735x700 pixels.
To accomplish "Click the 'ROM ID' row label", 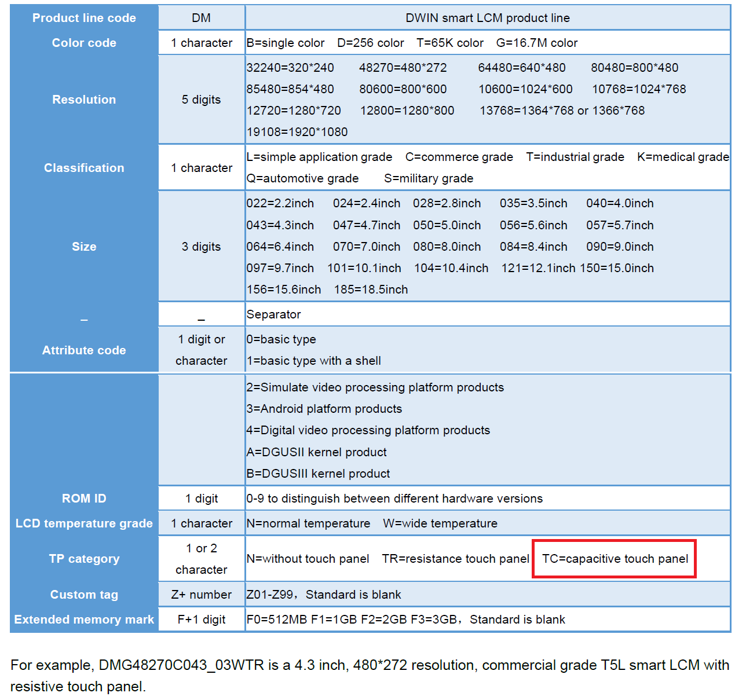I will pos(84,499).
